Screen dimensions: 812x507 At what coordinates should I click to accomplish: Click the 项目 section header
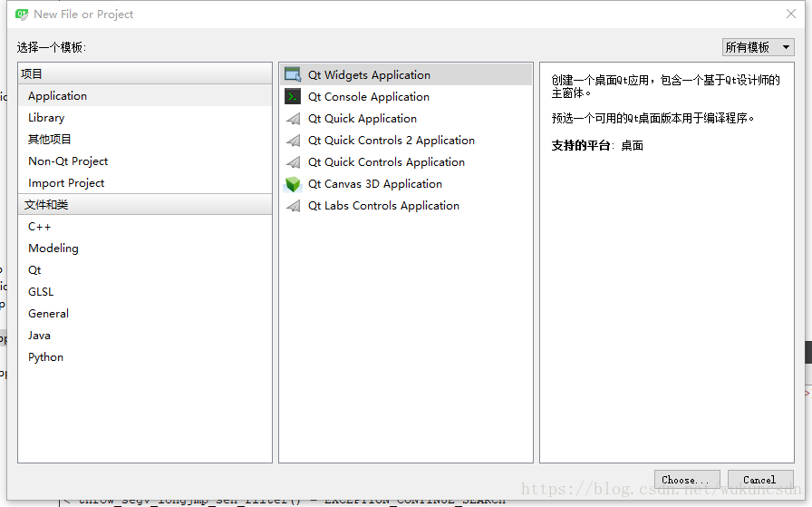(x=145, y=73)
